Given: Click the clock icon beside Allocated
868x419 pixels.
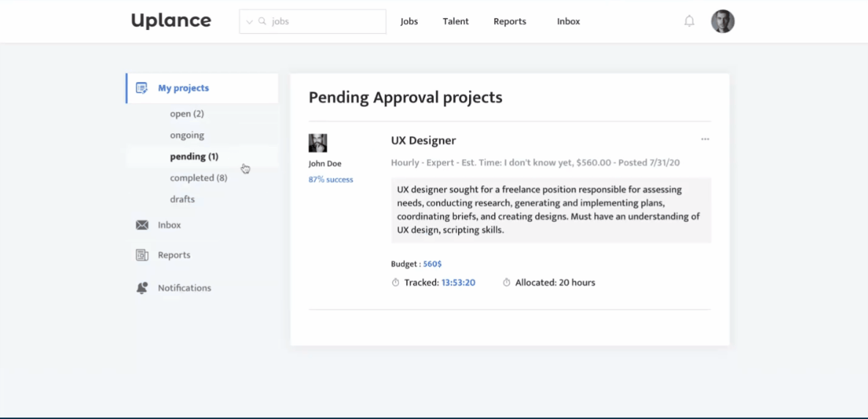Looking at the screenshot, I should [506, 283].
